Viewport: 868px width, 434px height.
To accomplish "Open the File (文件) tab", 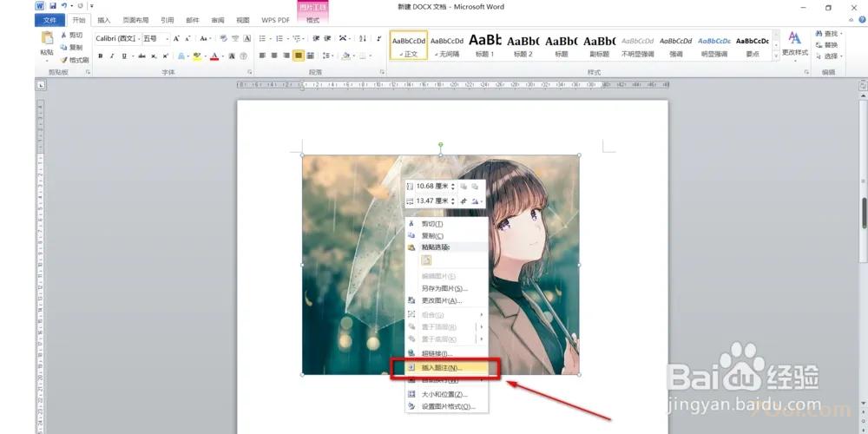I will (49, 20).
